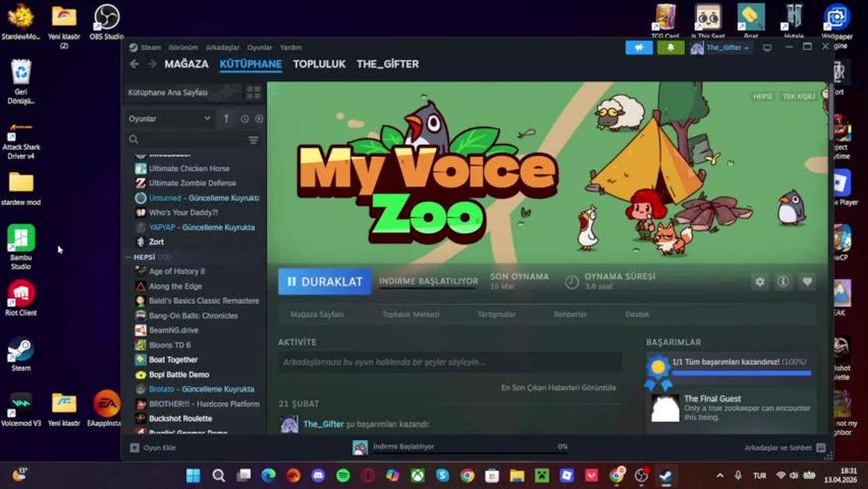Open the THE_GİFTER profile tab
This screenshot has width=868, height=489.
(388, 64)
